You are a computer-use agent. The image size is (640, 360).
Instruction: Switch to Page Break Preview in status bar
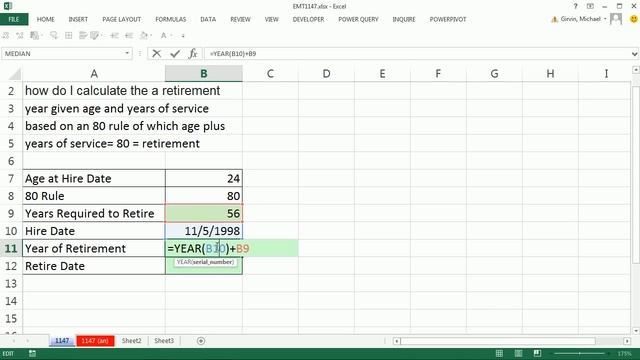537,353
